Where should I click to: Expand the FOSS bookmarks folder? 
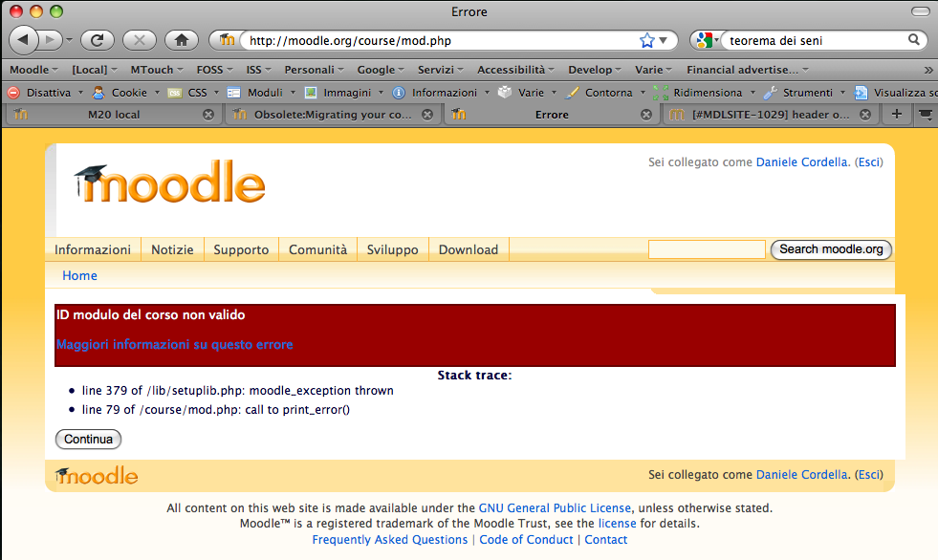click(214, 70)
